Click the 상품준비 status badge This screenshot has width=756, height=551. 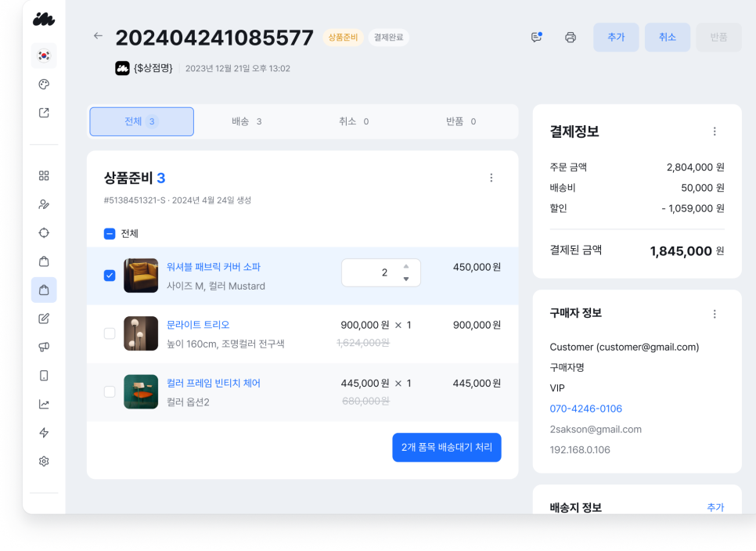pos(343,37)
